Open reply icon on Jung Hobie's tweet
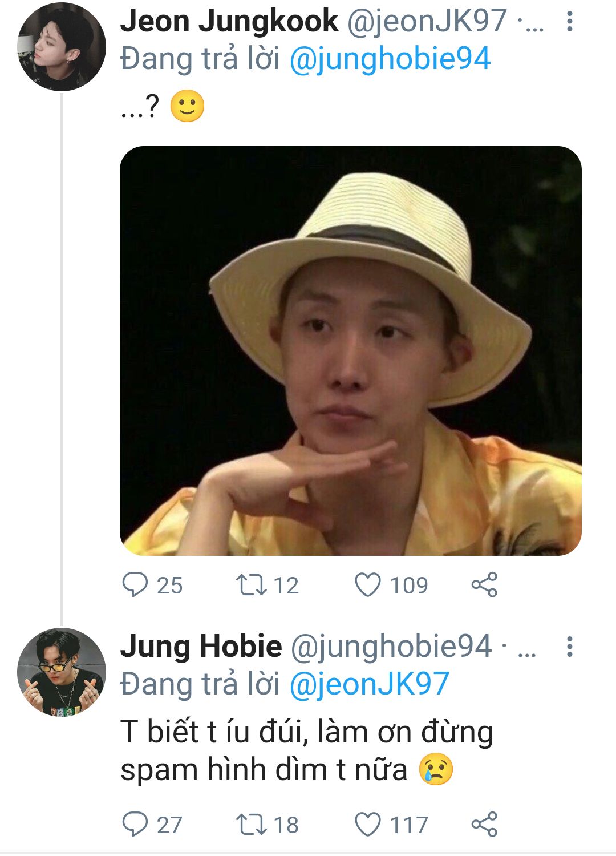 pos(135,825)
